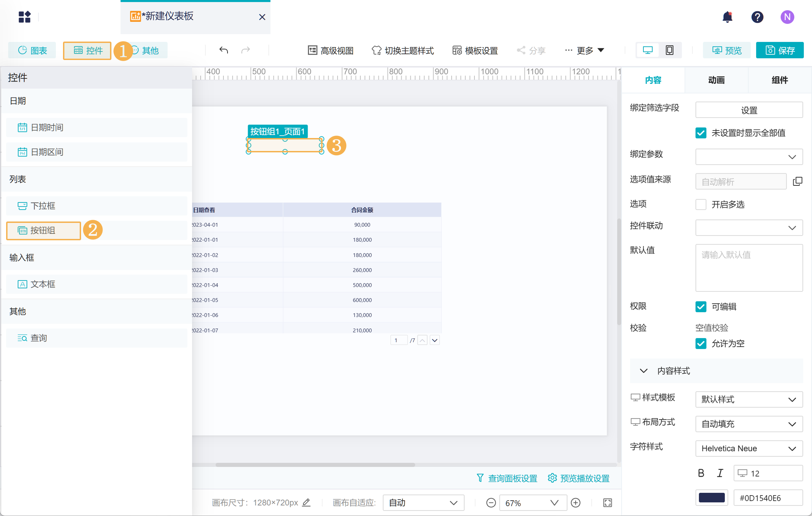Collapse the 内容样式 section
Screen dimensions: 812x516
click(643, 371)
